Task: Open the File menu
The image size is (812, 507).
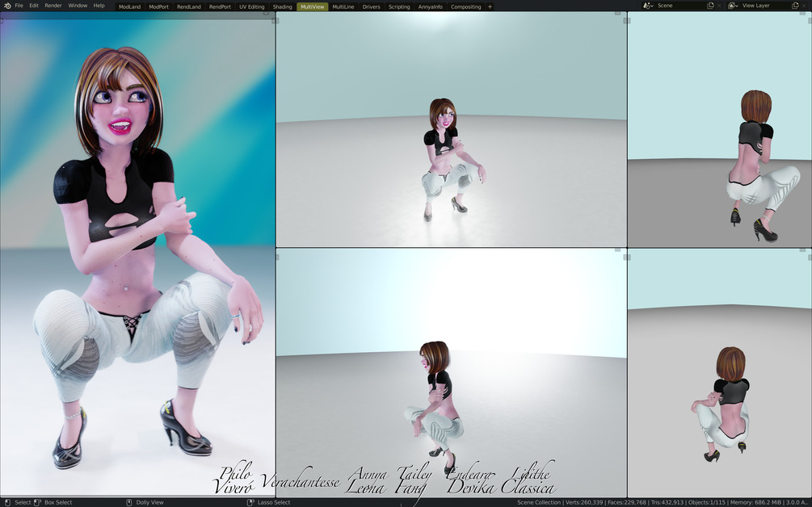Action: tap(19, 6)
